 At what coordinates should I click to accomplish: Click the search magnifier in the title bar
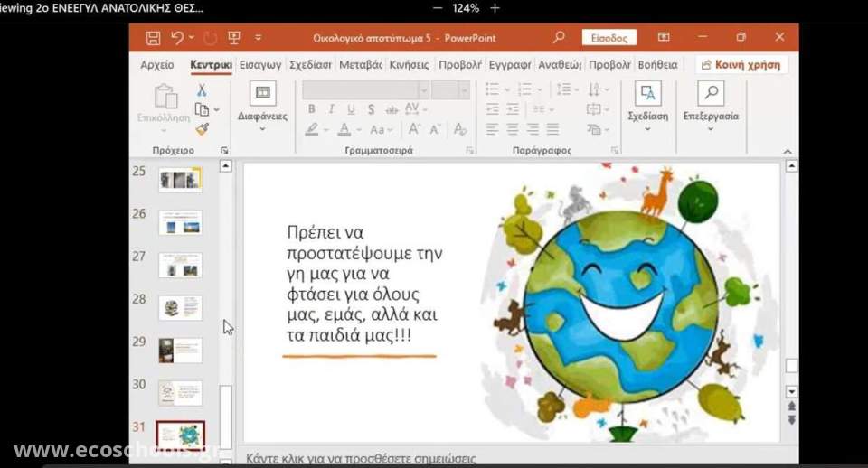pyautogui.click(x=559, y=38)
